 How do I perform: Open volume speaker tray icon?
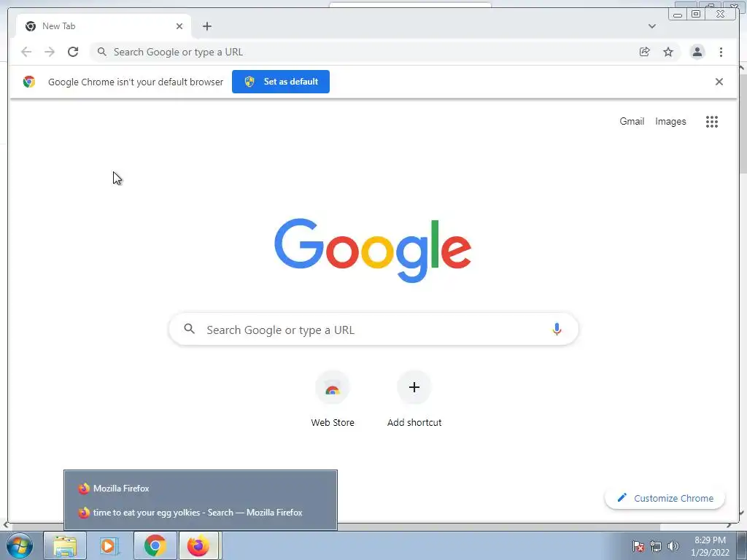click(673, 546)
